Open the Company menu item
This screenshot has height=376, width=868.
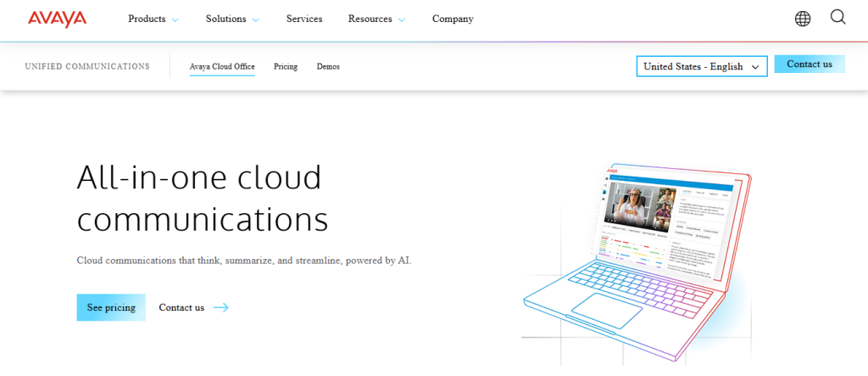pos(453,19)
